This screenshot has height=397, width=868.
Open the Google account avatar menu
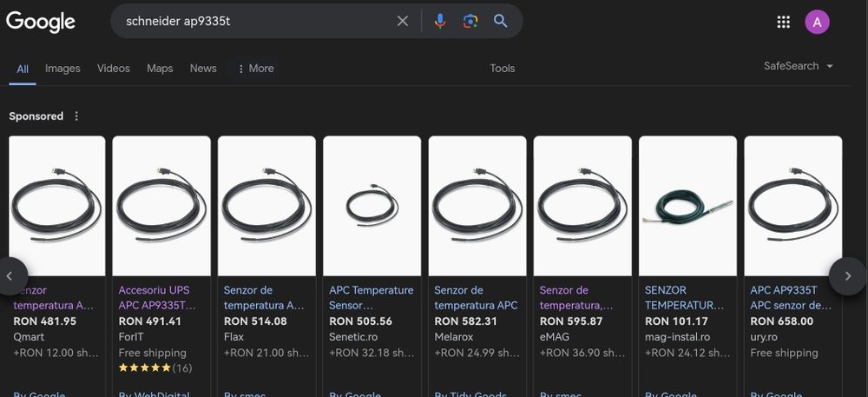click(x=817, y=22)
